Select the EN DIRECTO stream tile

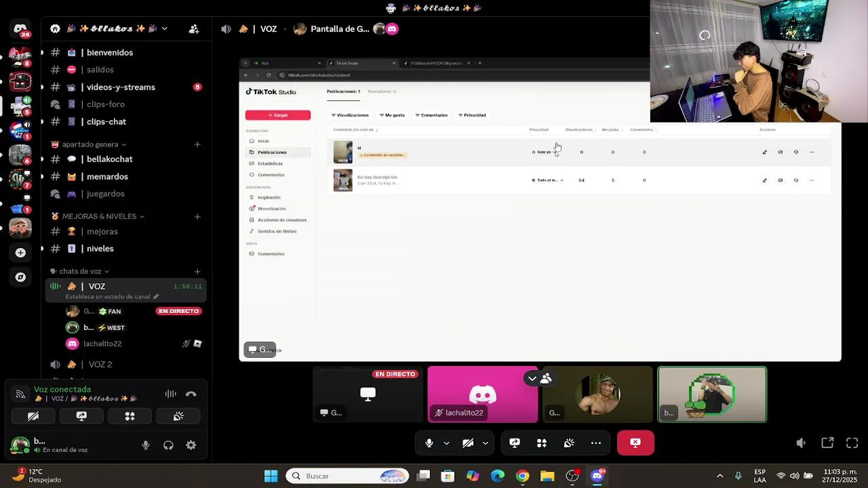coord(368,394)
